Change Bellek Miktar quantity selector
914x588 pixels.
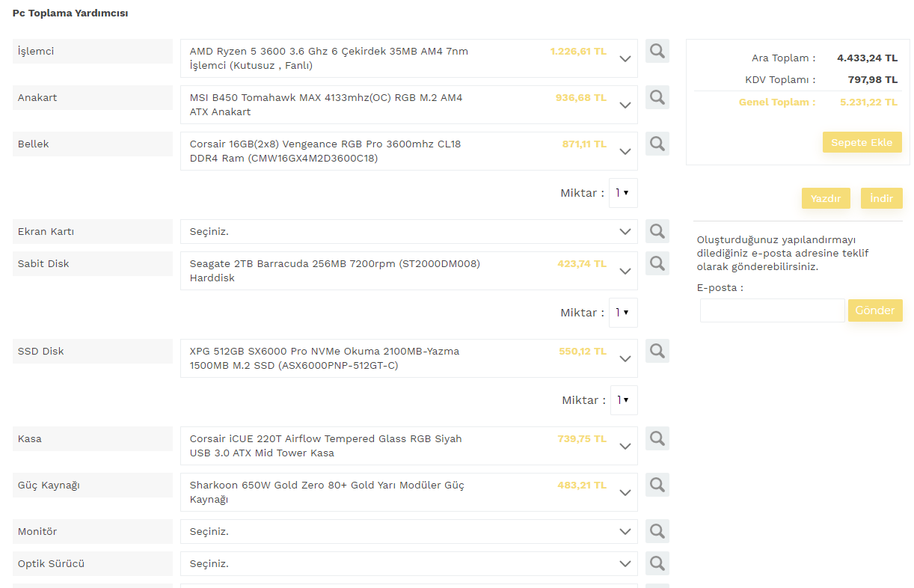pos(622,193)
